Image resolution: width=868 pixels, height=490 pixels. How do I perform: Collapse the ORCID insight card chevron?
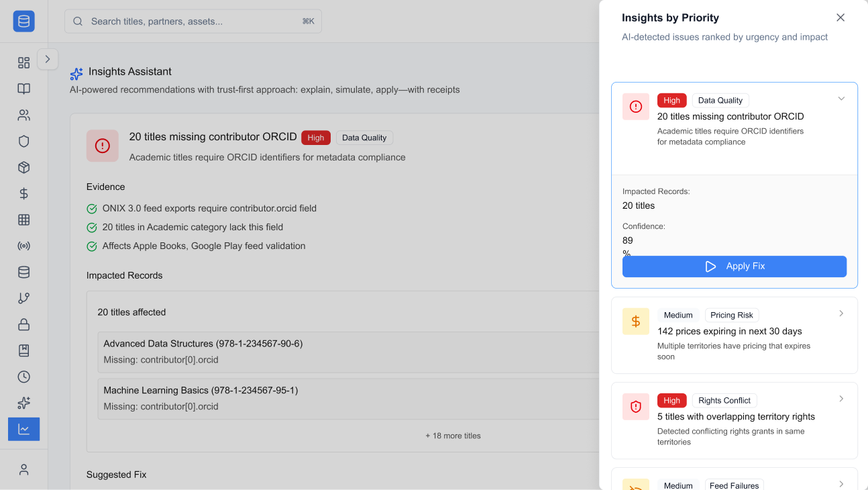(x=841, y=99)
